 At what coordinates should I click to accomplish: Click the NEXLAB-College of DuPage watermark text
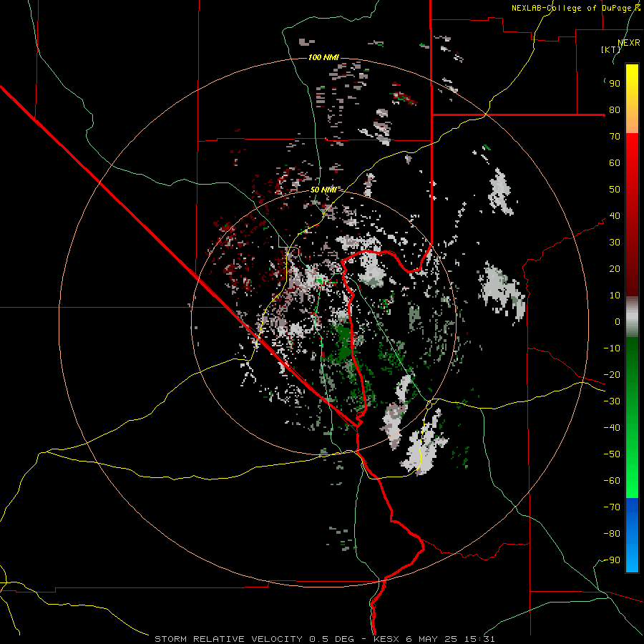(x=576, y=8)
